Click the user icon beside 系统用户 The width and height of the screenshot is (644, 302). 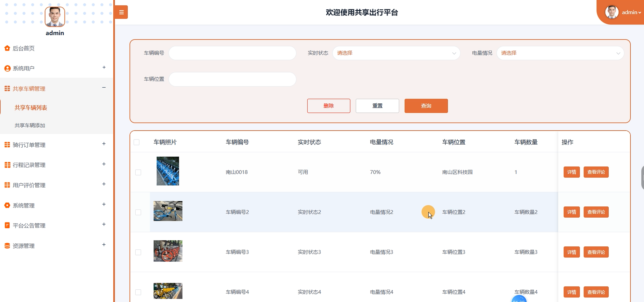point(7,68)
